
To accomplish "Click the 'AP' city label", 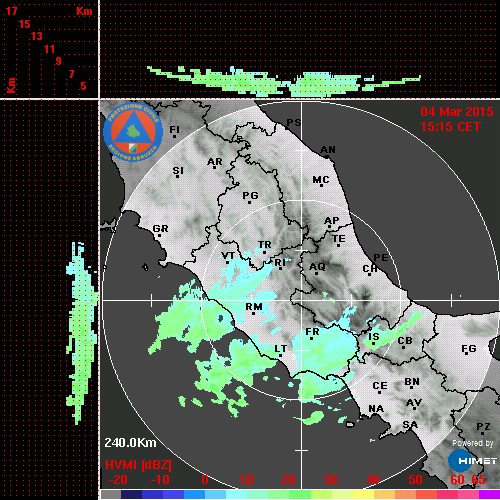I will (x=332, y=221).
